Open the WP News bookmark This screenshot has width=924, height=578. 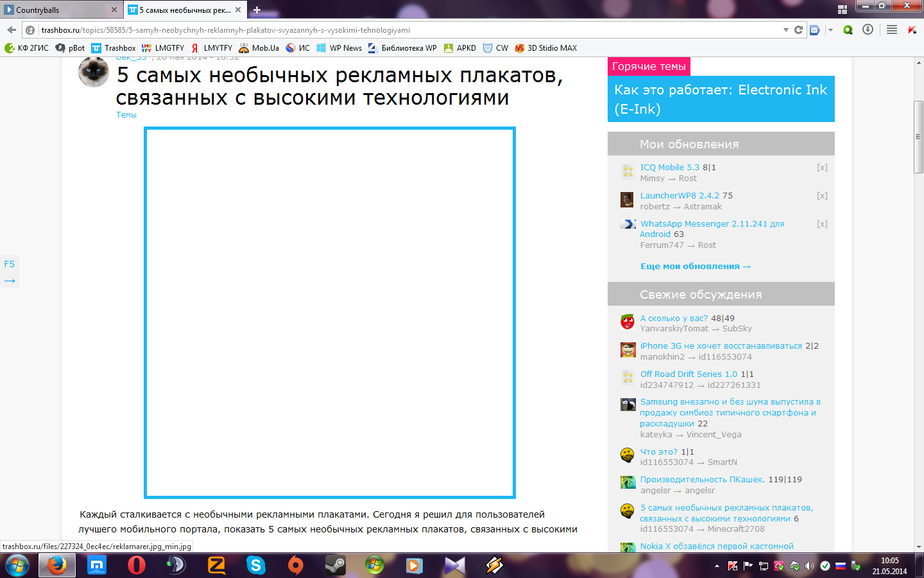(x=339, y=48)
